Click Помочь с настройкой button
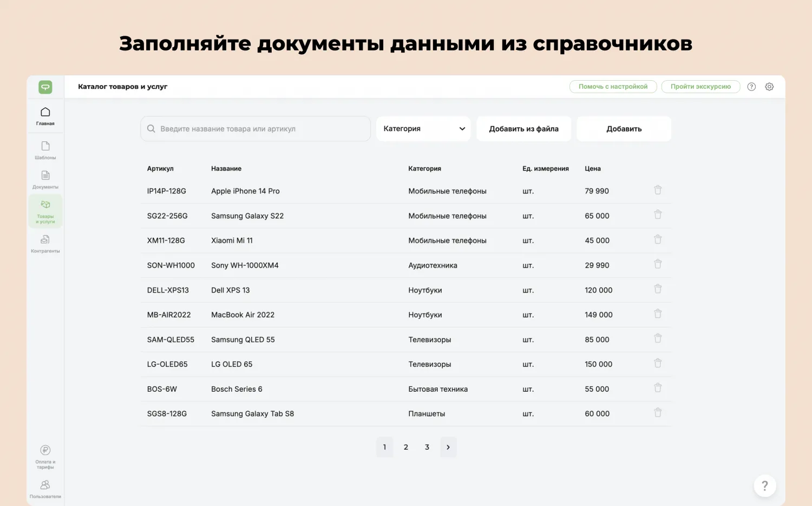This screenshot has height=506, width=812. pyautogui.click(x=613, y=87)
